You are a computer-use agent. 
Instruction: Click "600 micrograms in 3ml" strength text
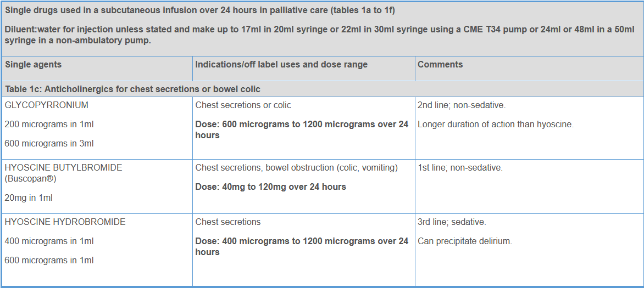pyautogui.click(x=49, y=144)
